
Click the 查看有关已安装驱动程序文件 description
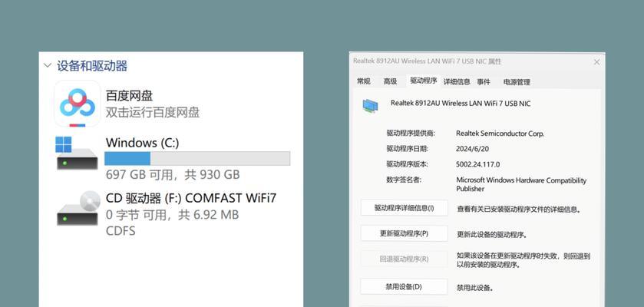pyautogui.click(x=519, y=210)
